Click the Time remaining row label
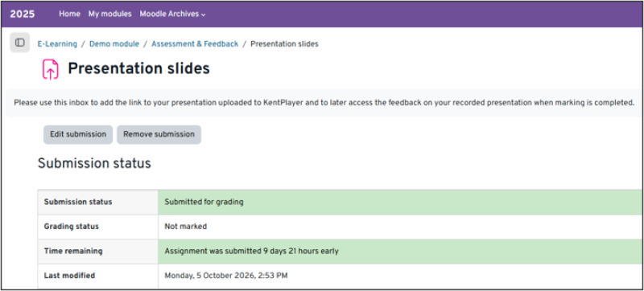 pos(73,252)
